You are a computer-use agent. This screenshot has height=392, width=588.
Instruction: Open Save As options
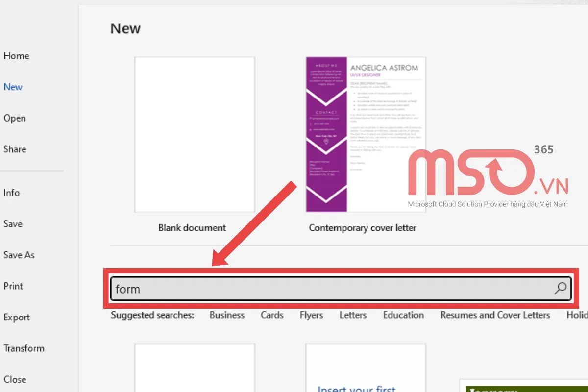pyautogui.click(x=19, y=255)
